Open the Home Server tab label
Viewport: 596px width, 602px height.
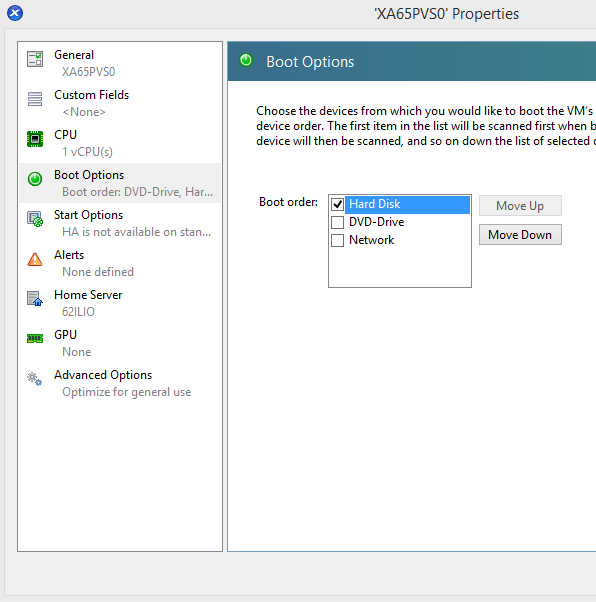pyautogui.click(x=88, y=295)
